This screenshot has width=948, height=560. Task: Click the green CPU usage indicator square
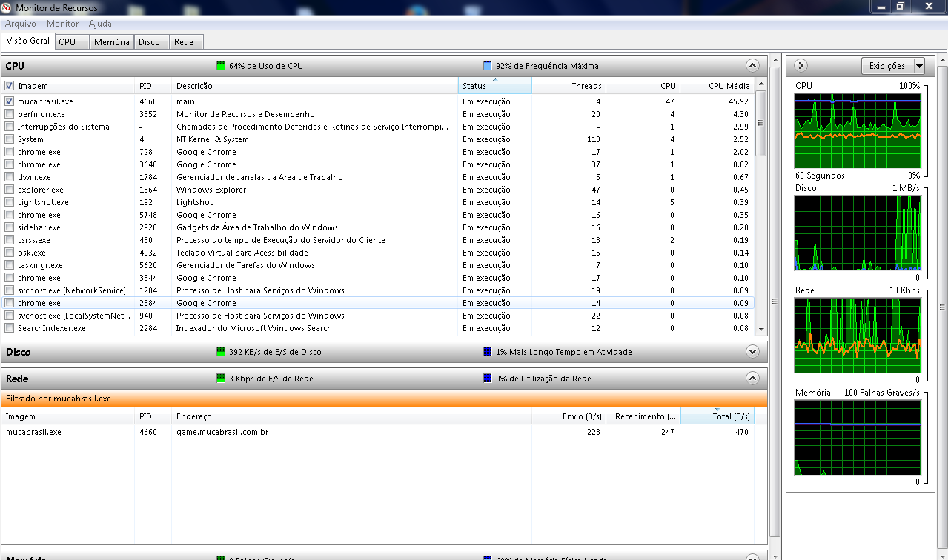(x=221, y=66)
